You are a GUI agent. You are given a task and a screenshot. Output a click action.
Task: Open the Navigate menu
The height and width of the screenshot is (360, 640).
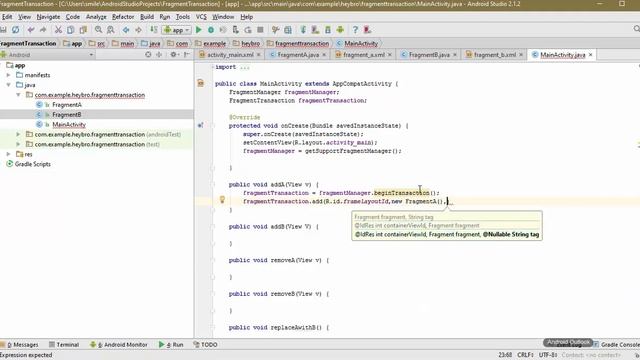pyautogui.click(x=48, y=17)
